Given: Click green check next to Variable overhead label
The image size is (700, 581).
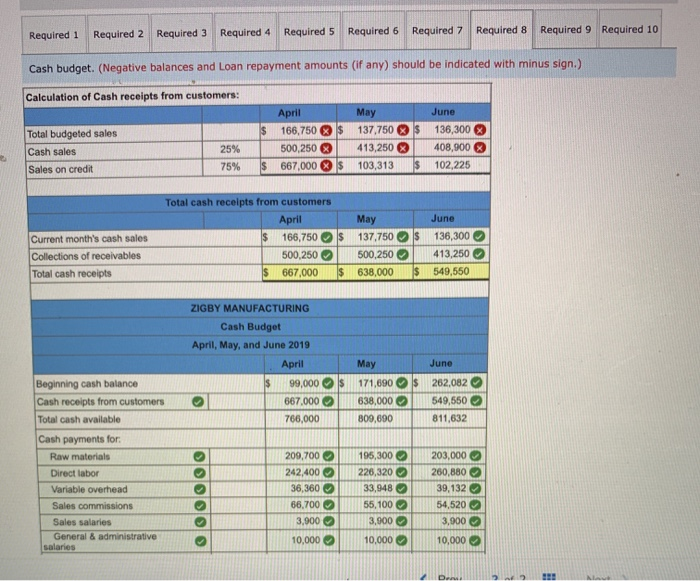Looking at the screenshot, I should tap(200, 489).
